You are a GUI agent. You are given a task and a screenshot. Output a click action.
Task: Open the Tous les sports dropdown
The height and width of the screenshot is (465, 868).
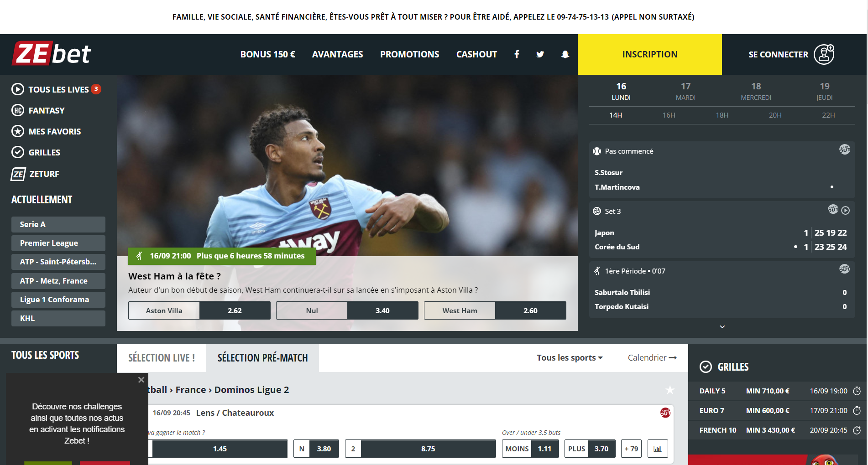[570, 358]
